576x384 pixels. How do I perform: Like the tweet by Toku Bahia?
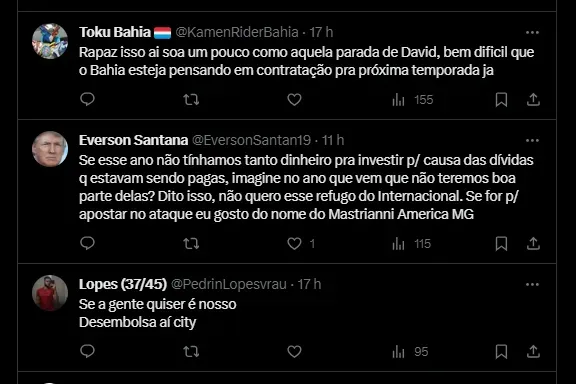(294, 99)
